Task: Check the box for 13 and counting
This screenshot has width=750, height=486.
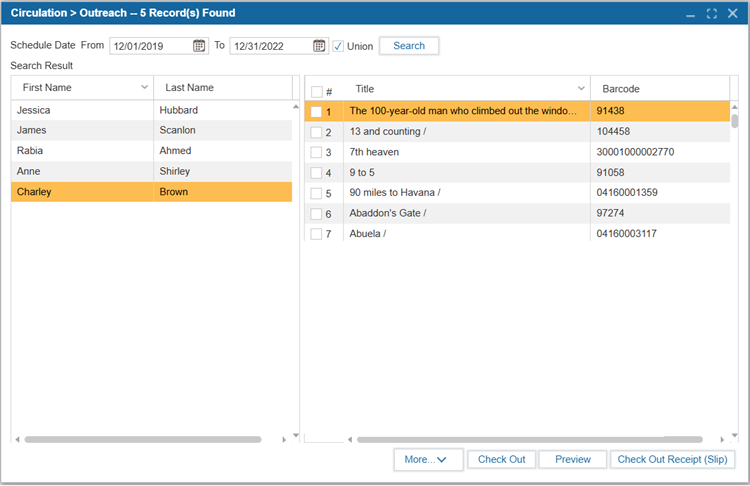Action: pyautogui.click(x=316, y=133)
